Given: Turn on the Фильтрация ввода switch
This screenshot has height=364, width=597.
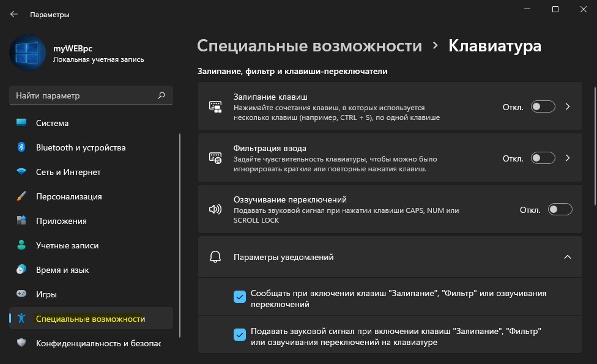Looking at the screenshot, I should pyautogui.click(x=543, y=158).
